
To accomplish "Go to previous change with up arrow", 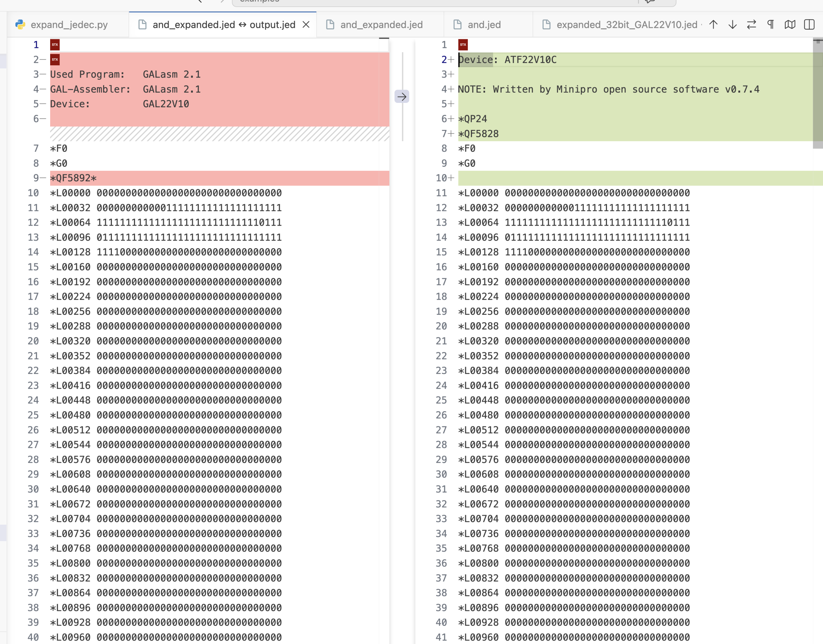I will tap(713, 25).
